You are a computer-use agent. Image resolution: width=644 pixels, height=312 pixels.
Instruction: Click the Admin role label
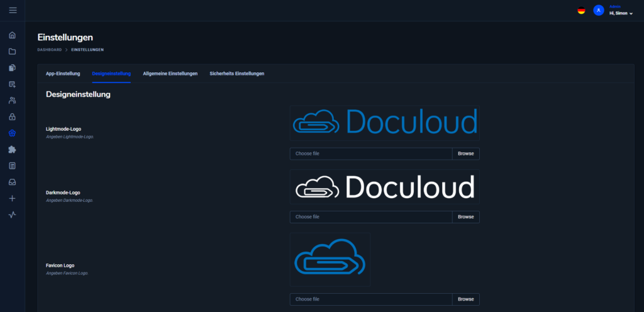click(x=615, y=6)
